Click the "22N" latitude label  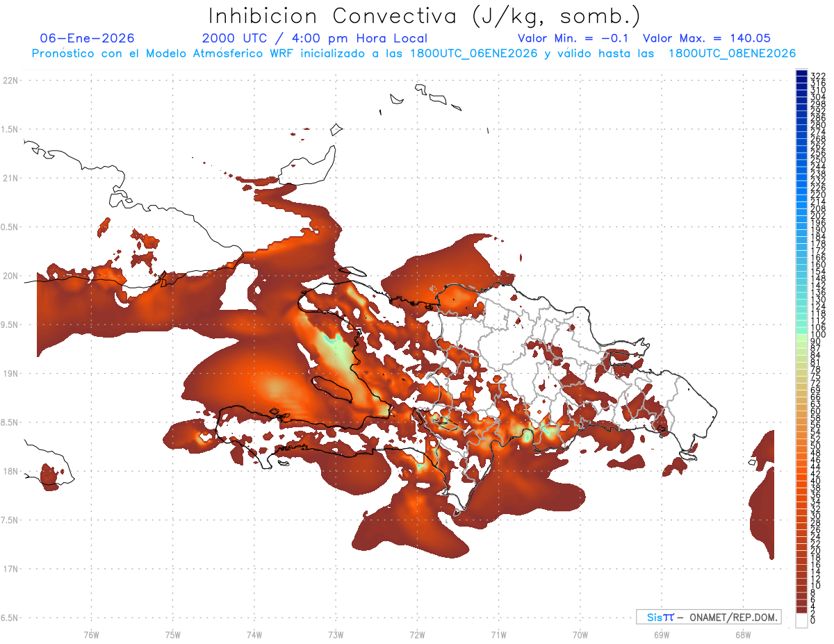pos(11,81)
